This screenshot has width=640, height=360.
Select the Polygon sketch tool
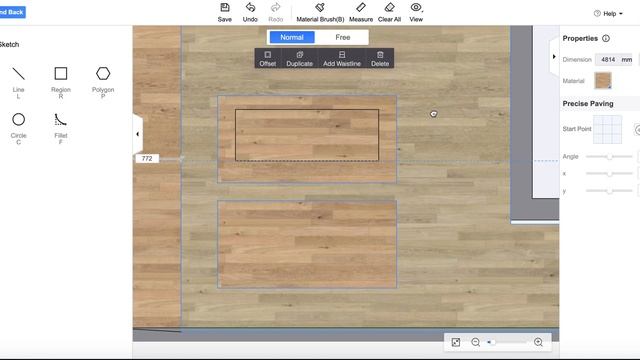103,82
